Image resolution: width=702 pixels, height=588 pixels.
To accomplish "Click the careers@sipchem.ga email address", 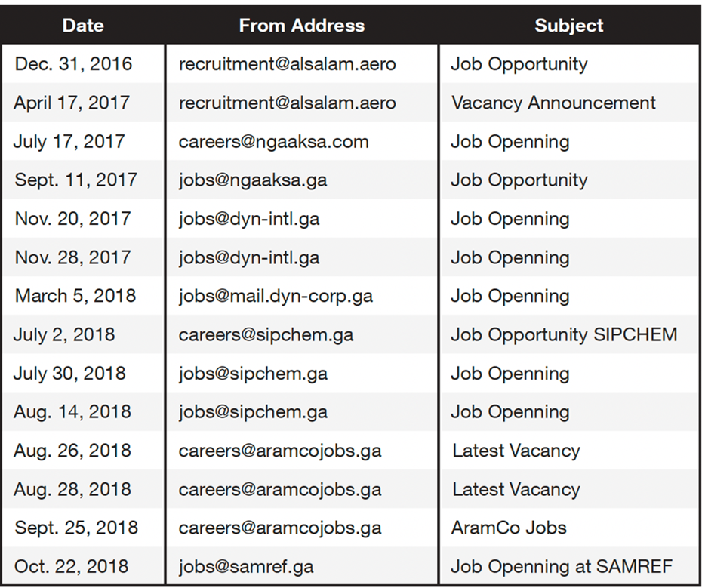I will (266, 334).
